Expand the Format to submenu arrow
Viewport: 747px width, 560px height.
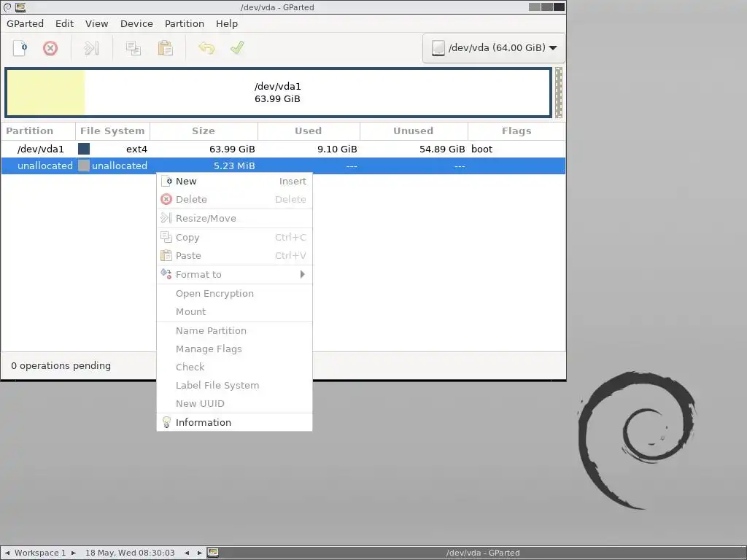(x=302, y=274)
